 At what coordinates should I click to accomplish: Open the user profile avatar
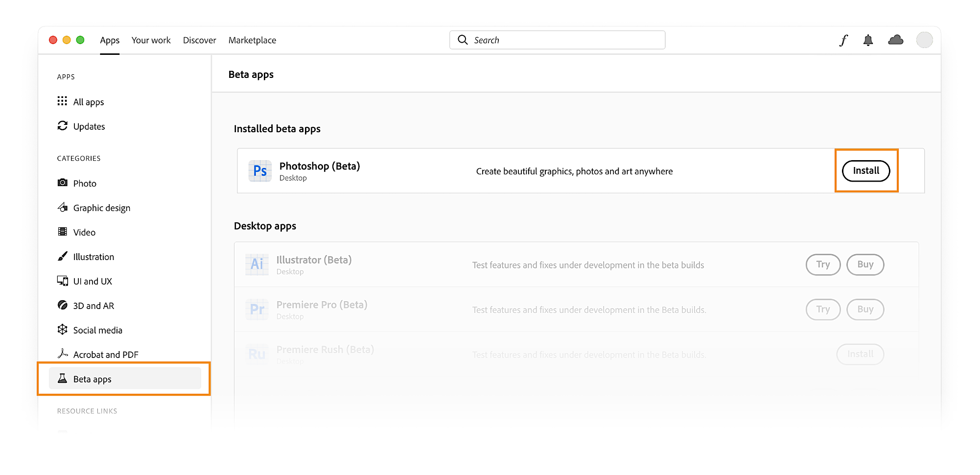pos(924,40)
